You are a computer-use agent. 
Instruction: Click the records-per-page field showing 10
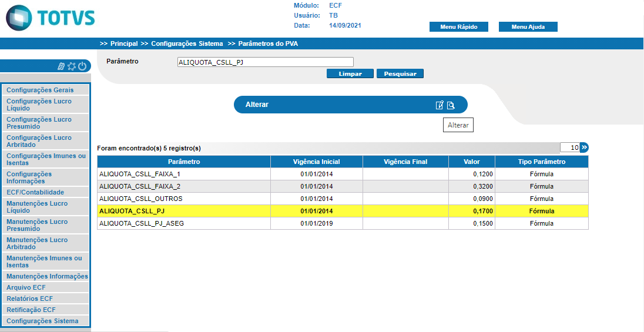569,147
